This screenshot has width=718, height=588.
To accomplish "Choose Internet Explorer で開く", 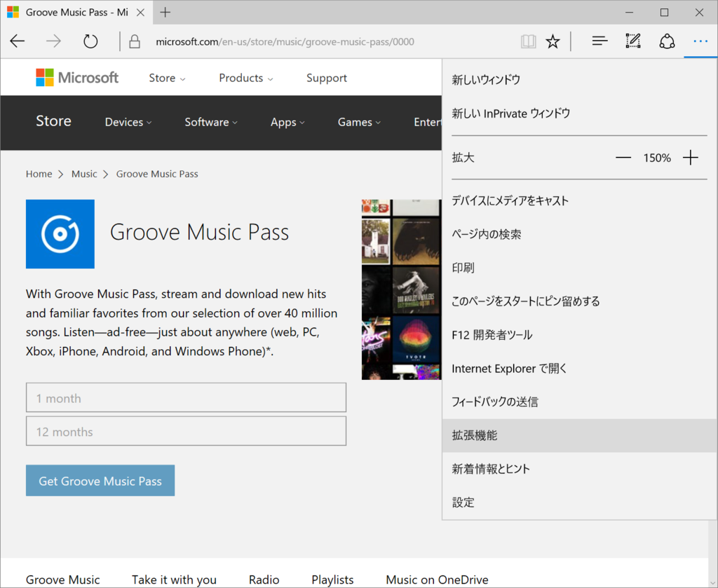I will coord(580,369).
